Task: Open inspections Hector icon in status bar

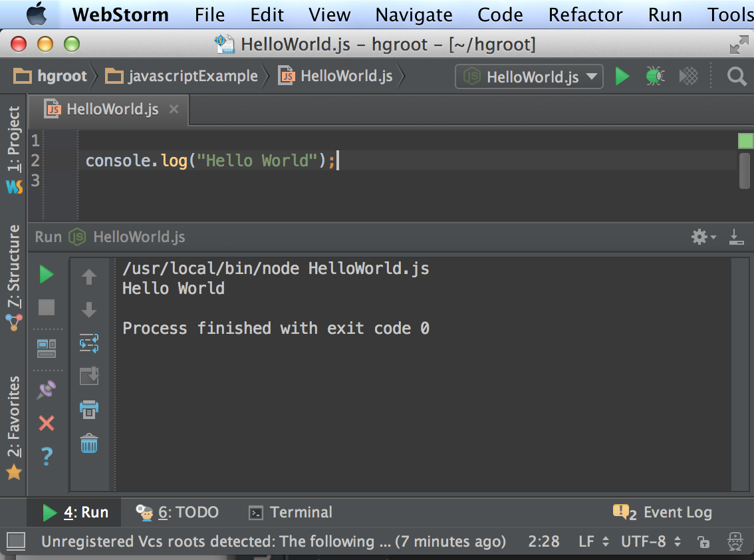Action: (x=735, y=542)
